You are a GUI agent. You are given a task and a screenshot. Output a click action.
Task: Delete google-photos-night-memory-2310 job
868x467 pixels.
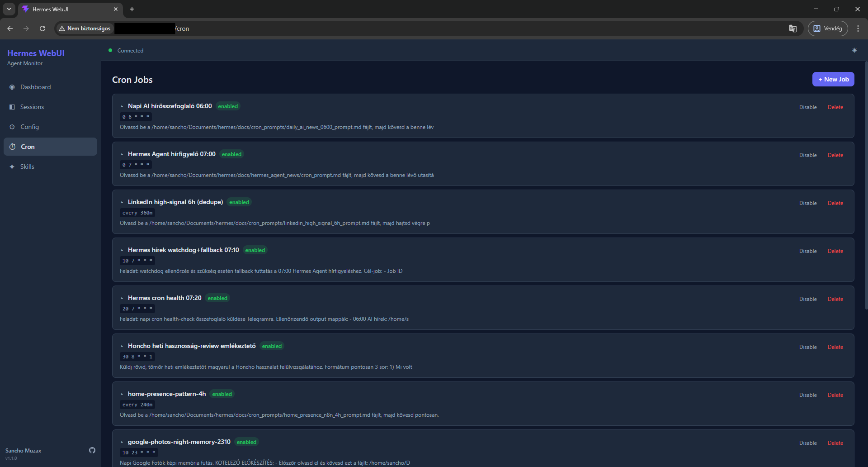[x=835, y=443]
